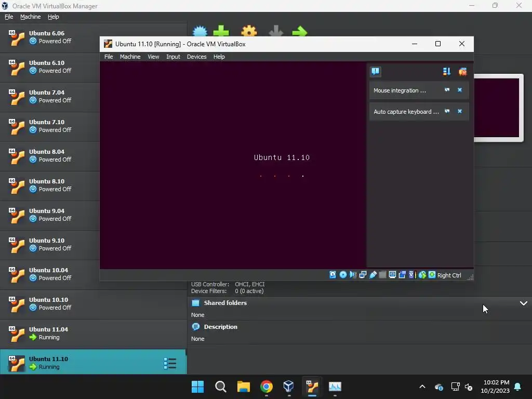
Task: Click the shared folders status icon in VM window
Action: (382, 275)
